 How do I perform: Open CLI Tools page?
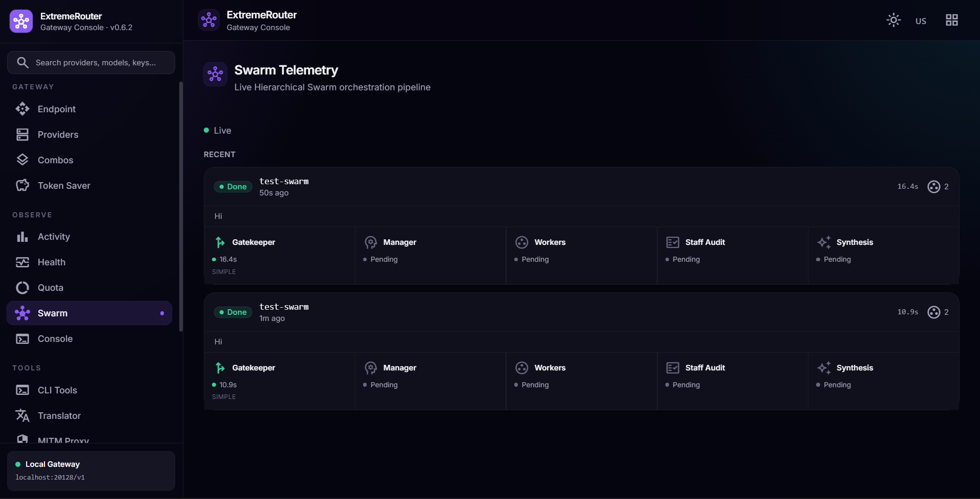[89, 390]
